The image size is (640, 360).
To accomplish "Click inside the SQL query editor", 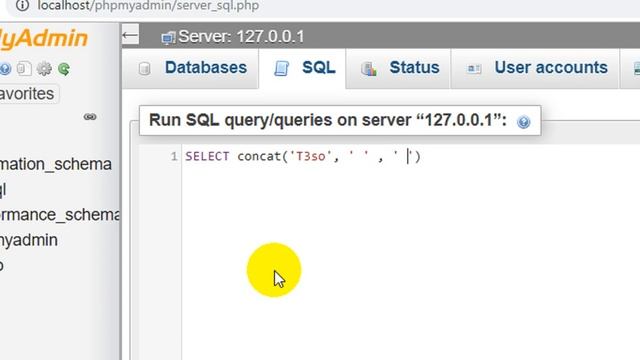I will [411, 251].
